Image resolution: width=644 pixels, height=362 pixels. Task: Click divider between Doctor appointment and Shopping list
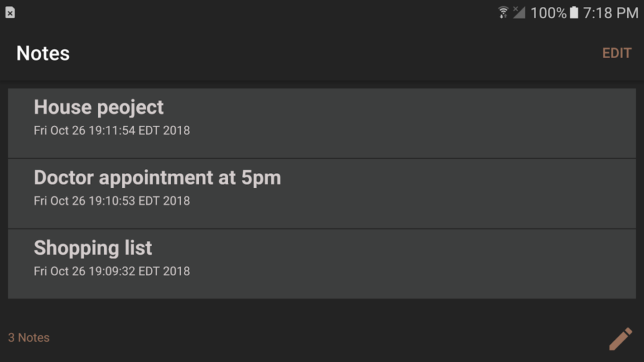point(322,229)
